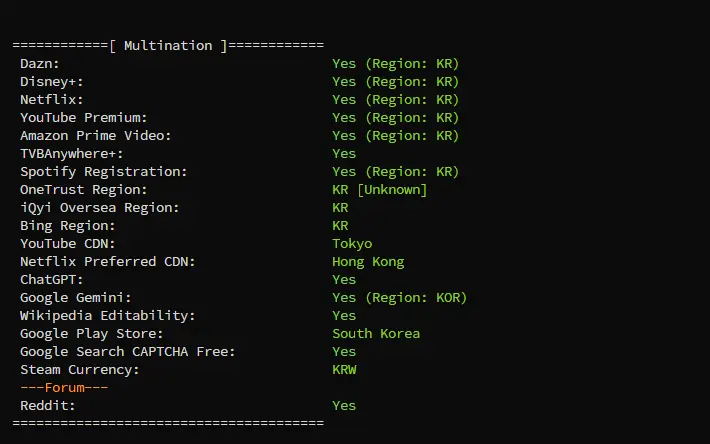
Task: Click the Tokyo value for YouTube CDN
Action: click(x=352, y=244)
